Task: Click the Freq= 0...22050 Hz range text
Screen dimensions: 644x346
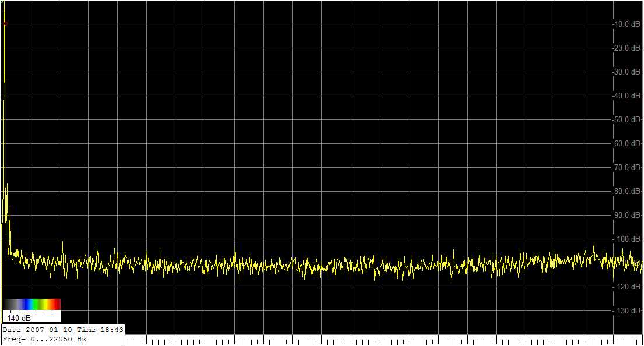Action: (44, 339)
